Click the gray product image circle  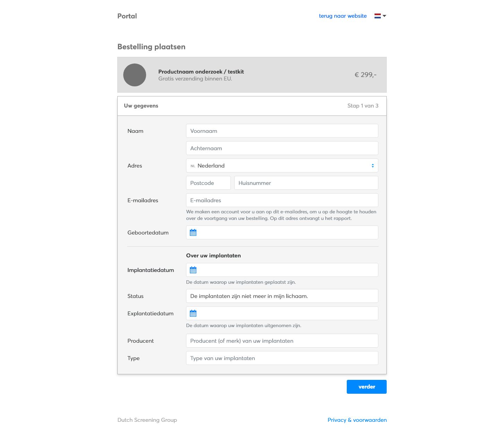click(x=135, y=75)
